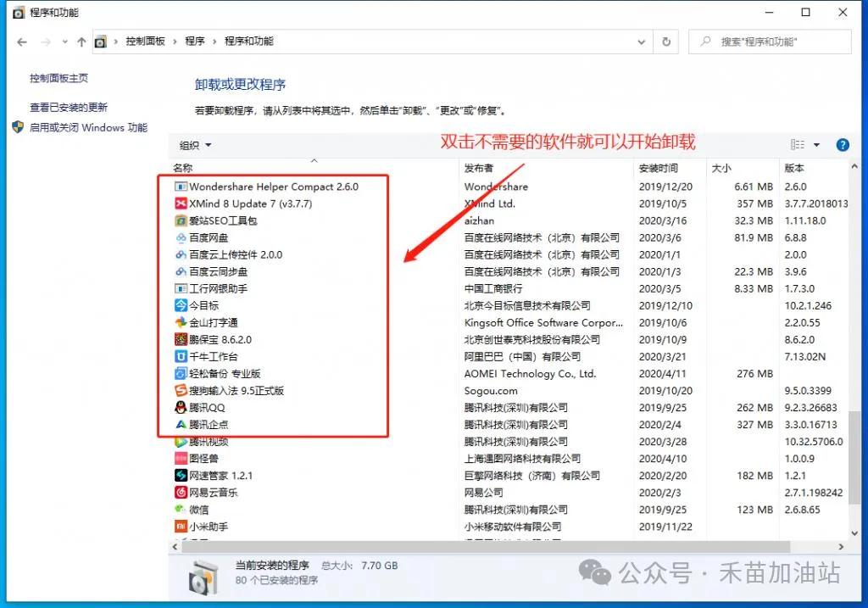Select the 小米助手 program entry
The height and width of the screenshot is (608, 868).
pos(209,527)
